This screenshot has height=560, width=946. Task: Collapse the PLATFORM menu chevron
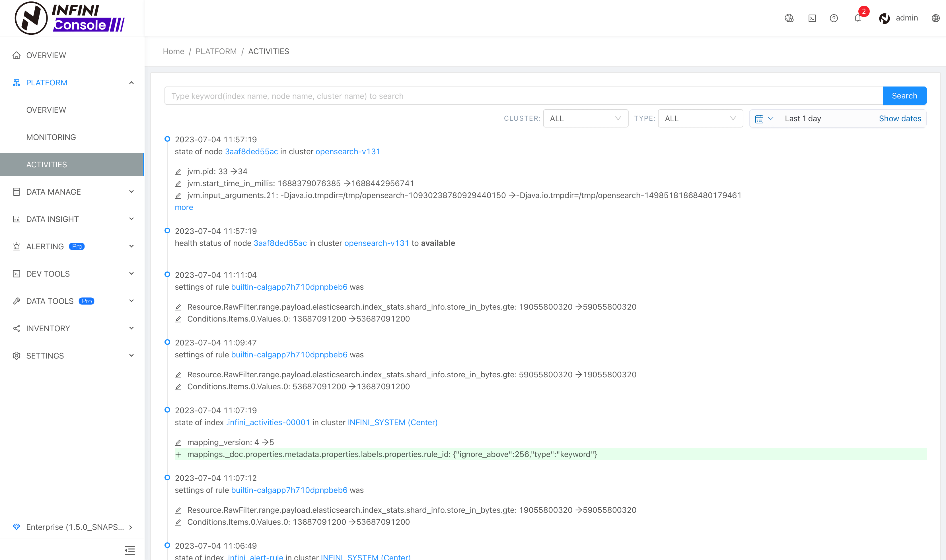[x=131, y=83]
